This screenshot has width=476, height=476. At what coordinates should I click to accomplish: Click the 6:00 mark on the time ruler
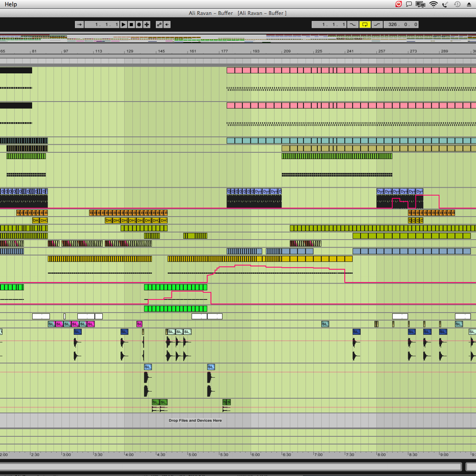[x=255, y=455]
